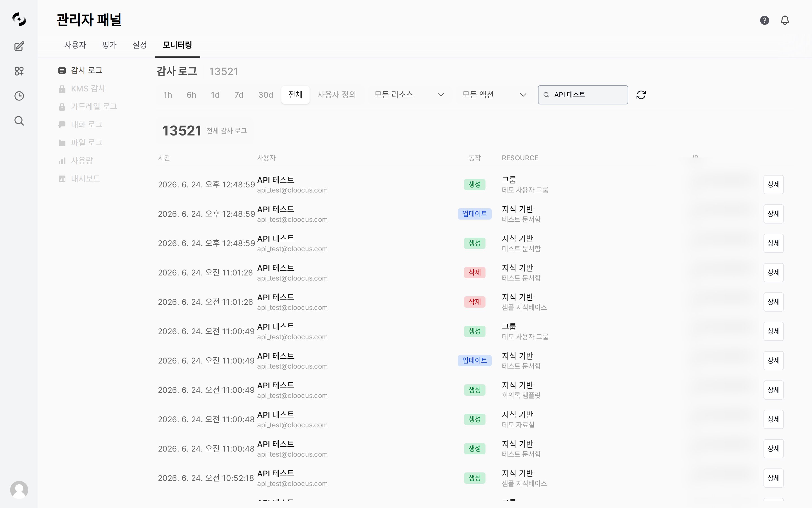The width and height of the screenshot is (812, 508).
Task: Open the apps grid icon
Action: click(x=19, y=71)
